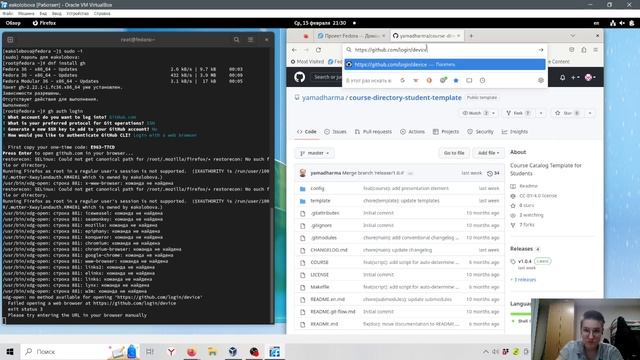The width and height of the screenshot is (640, 360).
Task: Click the Go to file button
Action: (454, 153)
